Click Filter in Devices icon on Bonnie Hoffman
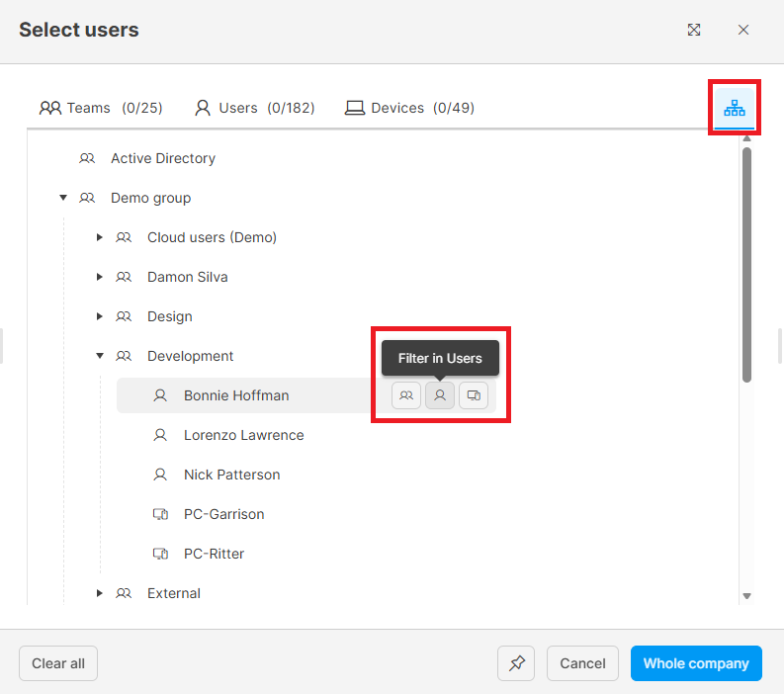This screenshot has height=694, width=784. point(474,395)
